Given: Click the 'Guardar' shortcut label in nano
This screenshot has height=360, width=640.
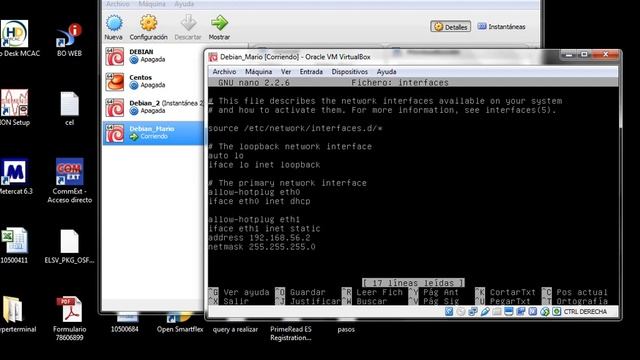Looking at the screenshot, I should (308, 292).
